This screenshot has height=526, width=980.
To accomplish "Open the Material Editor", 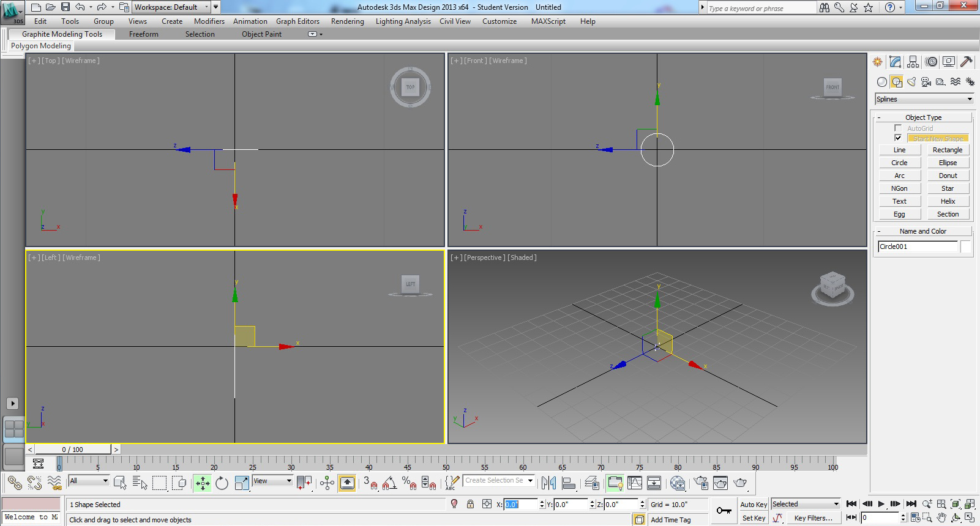I will (677, 483).
